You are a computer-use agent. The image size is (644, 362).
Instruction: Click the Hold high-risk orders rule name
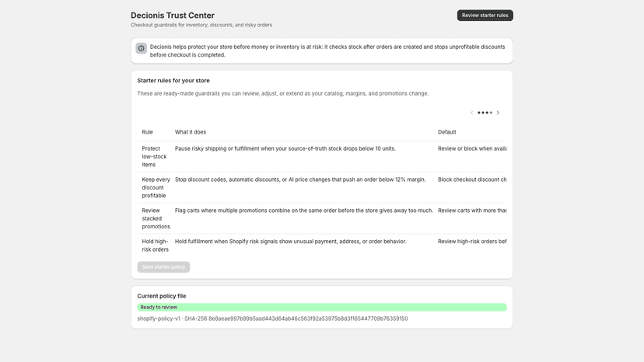(156, 245)
